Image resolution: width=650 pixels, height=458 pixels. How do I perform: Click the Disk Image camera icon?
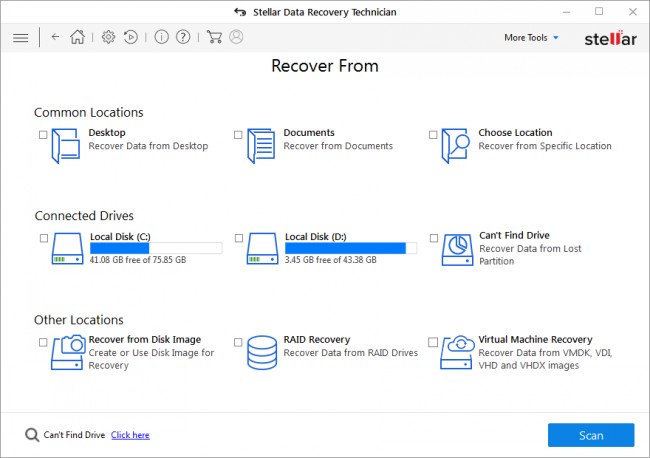point(68,352)
